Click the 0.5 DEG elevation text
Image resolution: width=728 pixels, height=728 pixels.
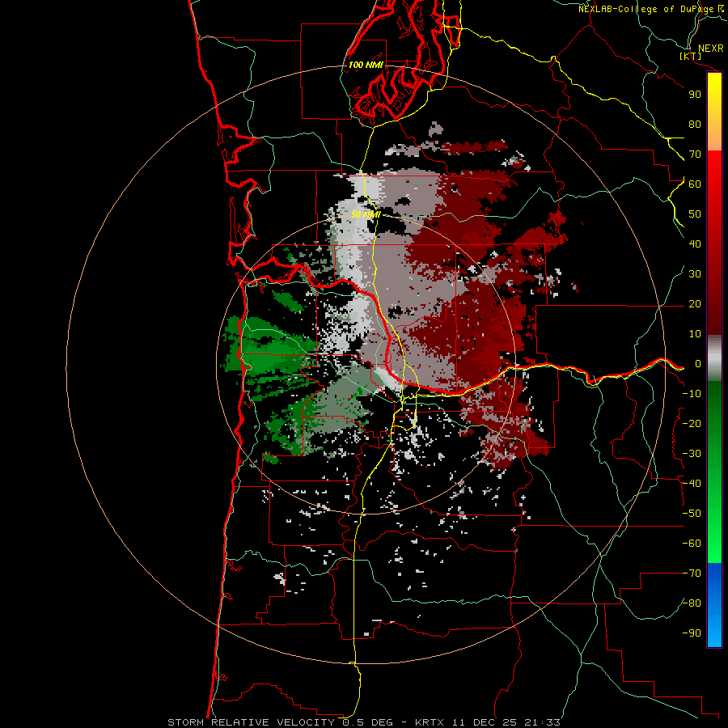368,722
